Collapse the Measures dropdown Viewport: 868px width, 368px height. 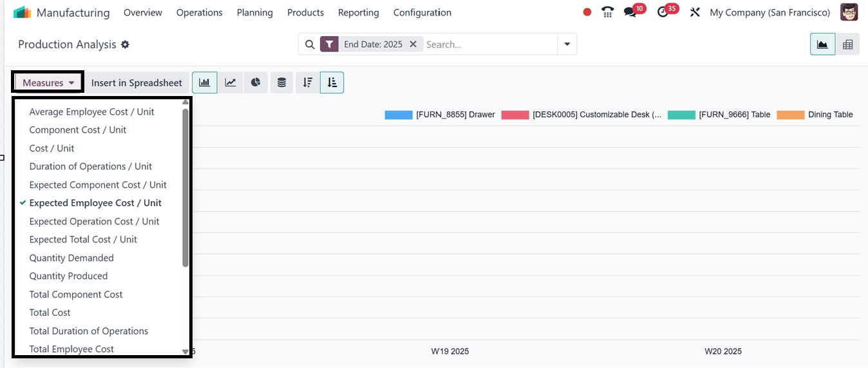(48, 82)
